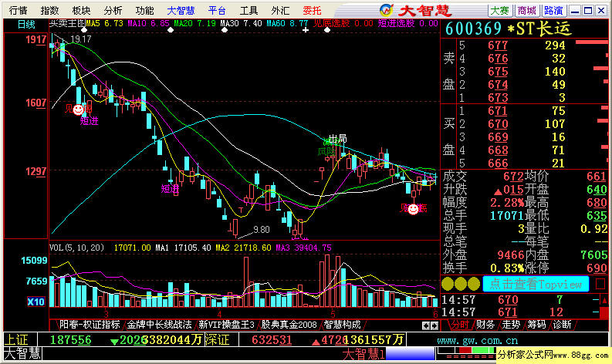Click the 大智慧 logo icon
The image size is (612, 364).
point(386,10)
